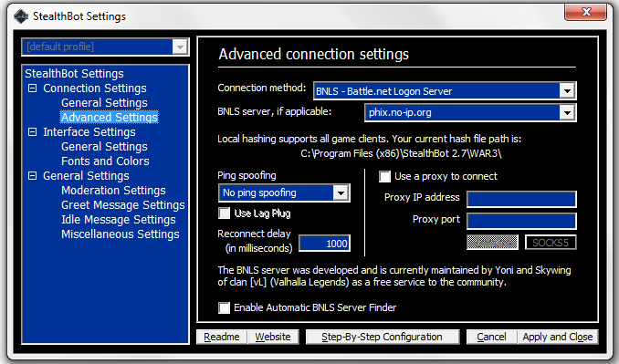
Task: Open Idle Message Settings page
Action: click(119, 219)
